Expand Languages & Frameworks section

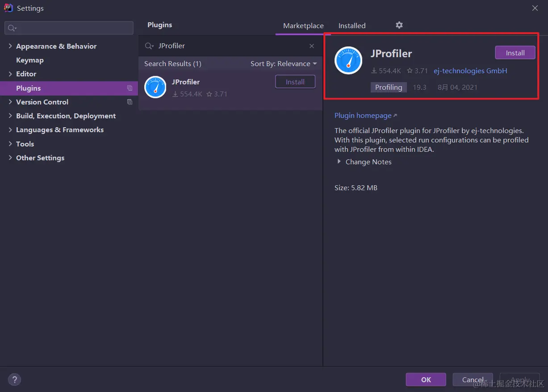point(10,129)
